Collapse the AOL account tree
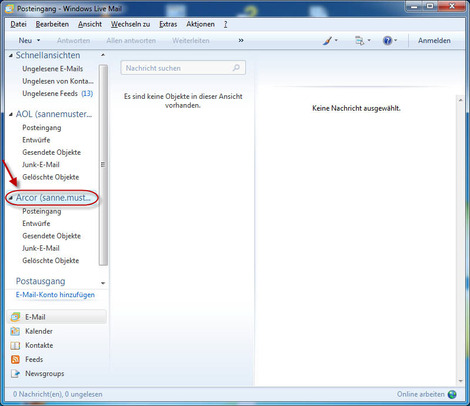470x406 pixels. point(11,115)
